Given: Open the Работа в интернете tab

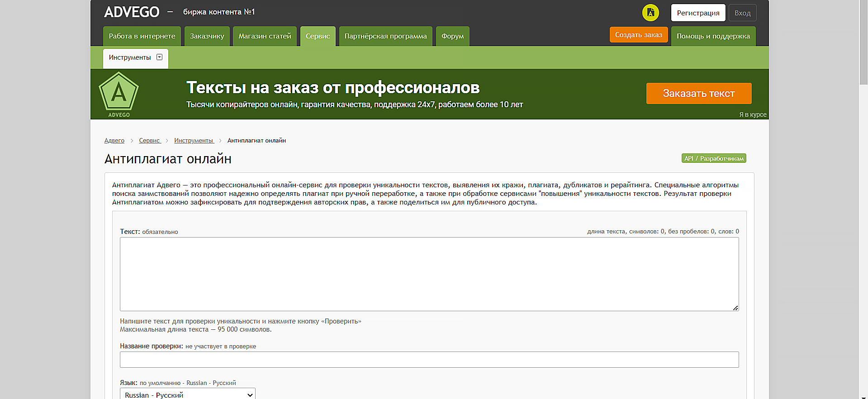Looking at the screenshot, I should point(142,36).
